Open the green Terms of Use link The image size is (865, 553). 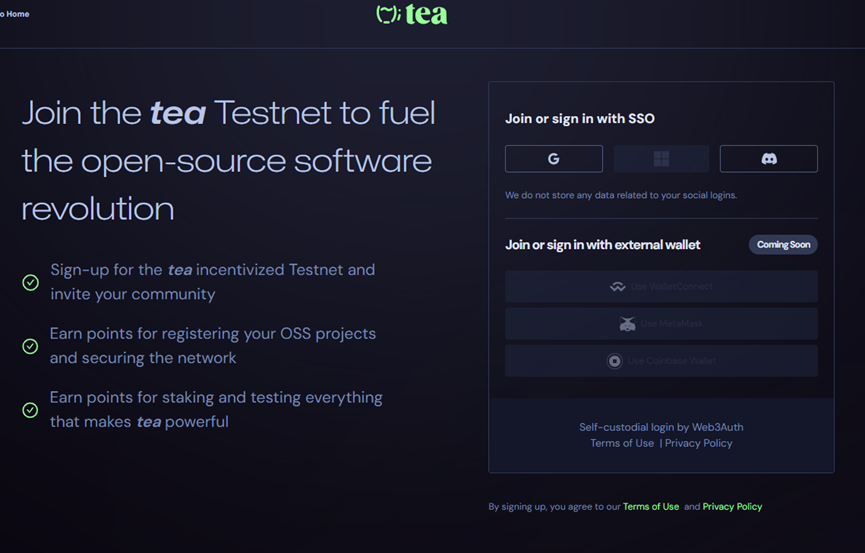651,507
